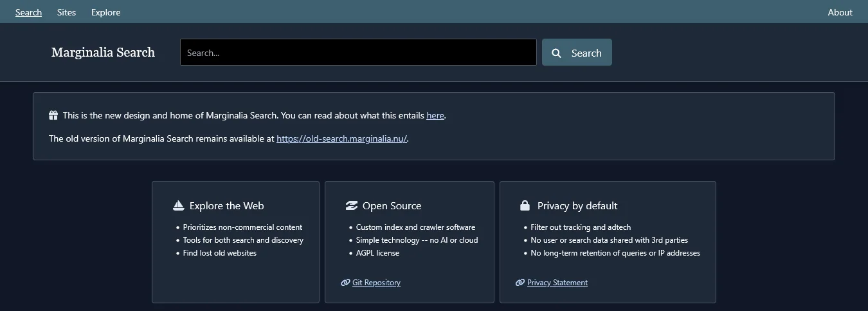Focus the Search... input field
This screenshot has height=311, width=868.
[x=358, y=52]
